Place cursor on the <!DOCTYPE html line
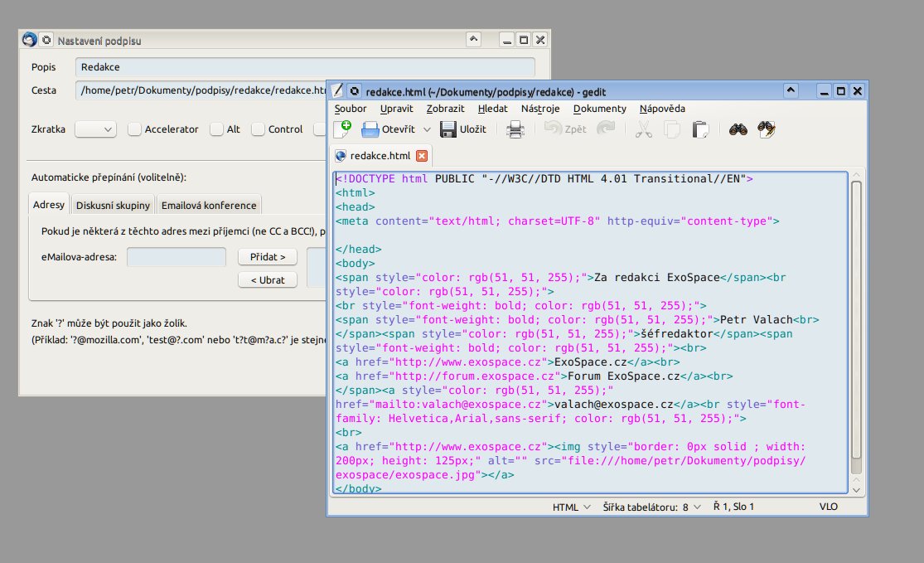The image size is (924, 563). [544, 178]
